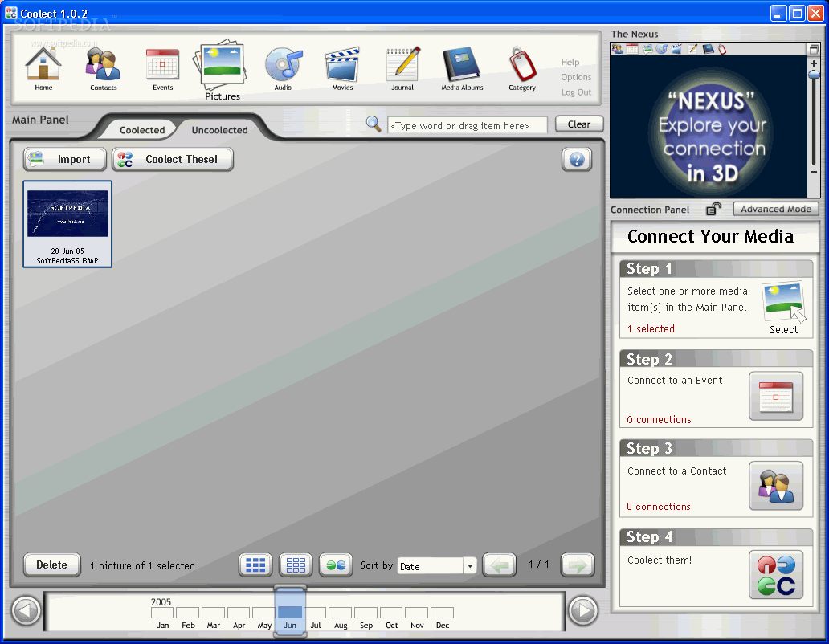Screen dimensions: 829x644
Task: Click Nexus toolbar events calendar icon
Action: 632,49
